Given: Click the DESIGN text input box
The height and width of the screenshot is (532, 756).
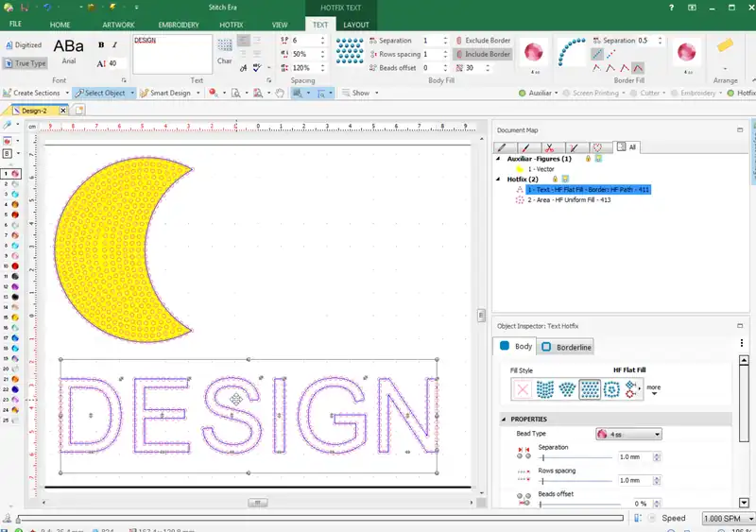Looking at the screenshot, I should 172,54.
